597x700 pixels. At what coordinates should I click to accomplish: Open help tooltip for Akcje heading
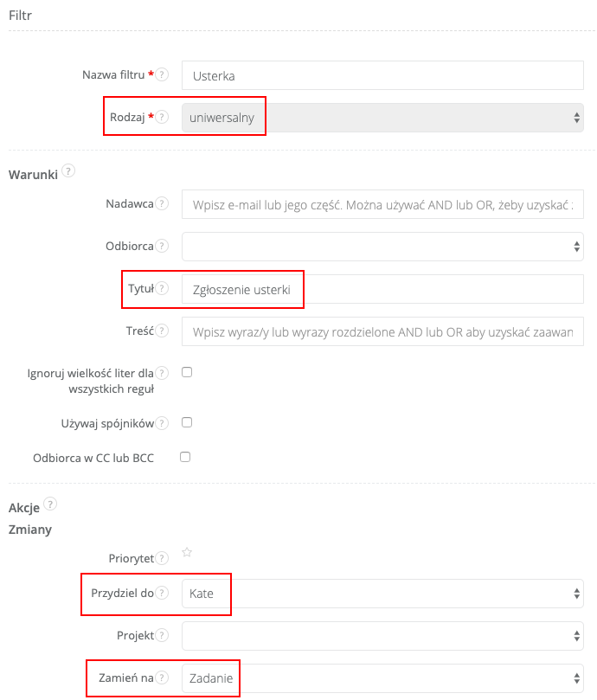[x=50, y=504]
